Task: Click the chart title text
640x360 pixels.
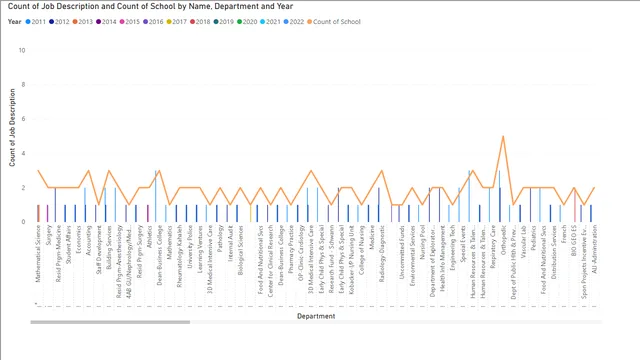Action: 150,7
